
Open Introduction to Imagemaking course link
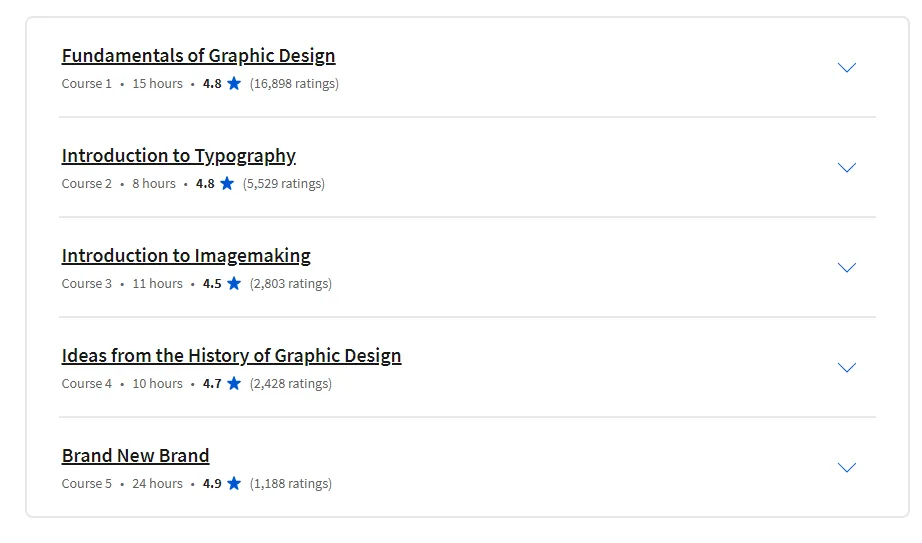pos(186,256)
